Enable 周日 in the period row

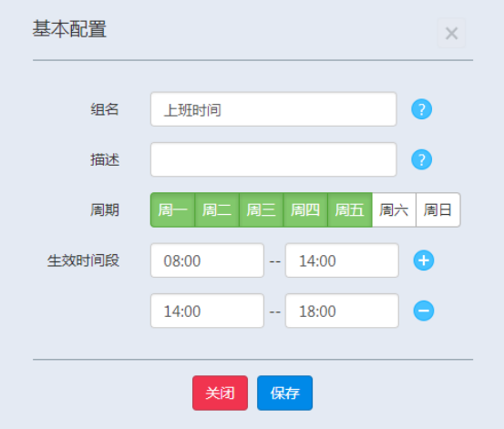click(x=438, y=209)
